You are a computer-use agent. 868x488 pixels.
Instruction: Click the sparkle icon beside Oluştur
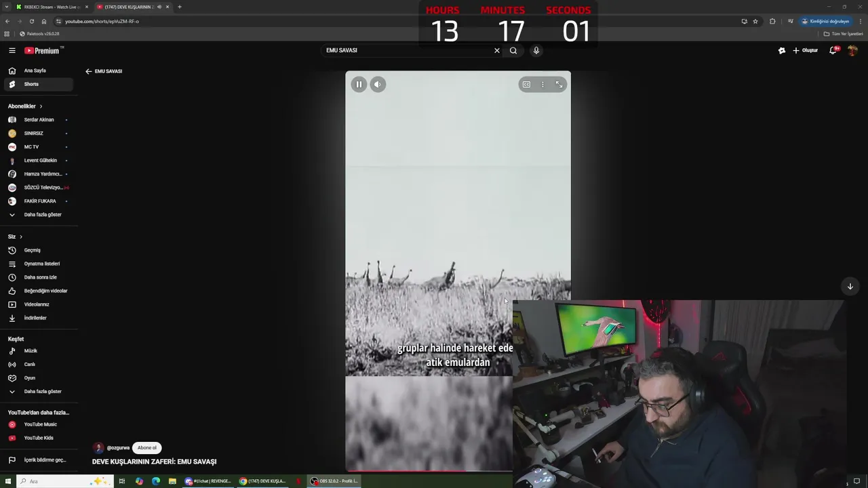(x=782, y=50)
